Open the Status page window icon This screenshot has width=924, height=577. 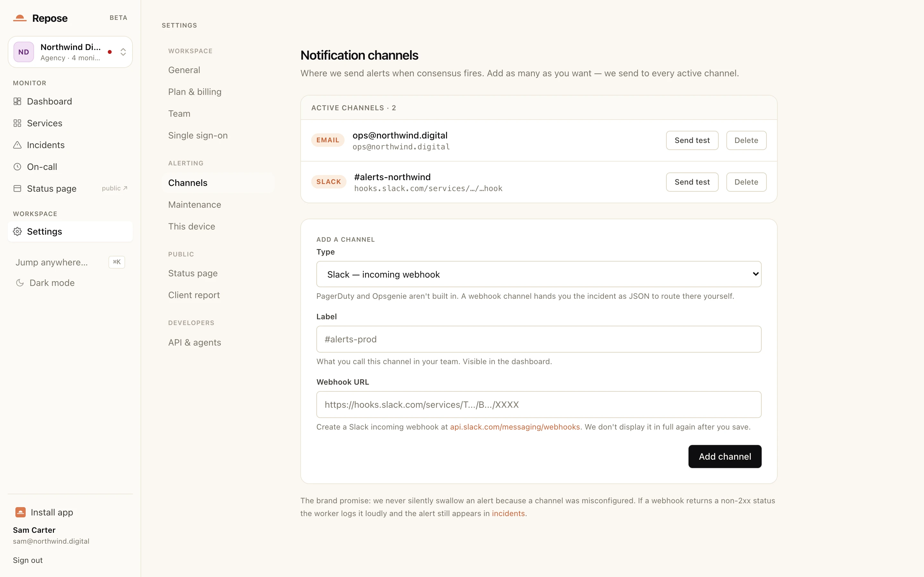click(17, 188)
